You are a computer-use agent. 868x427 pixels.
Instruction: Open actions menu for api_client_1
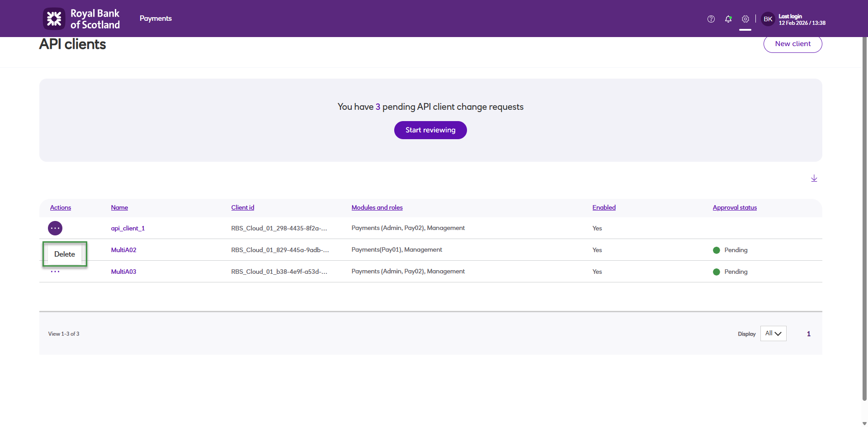[x=55, y=228]
